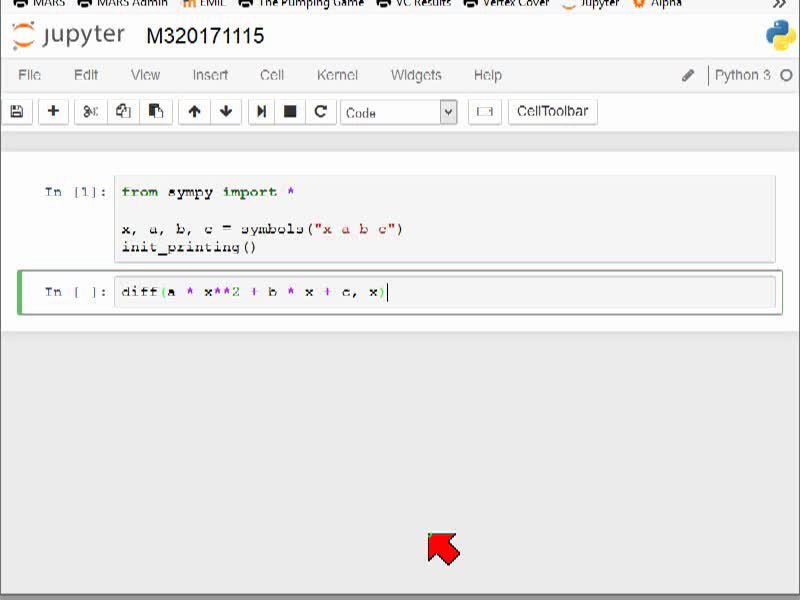Open the Edit menu
Image resolution: width=800 pixels, height=600 pixels.
pos(86,75)
